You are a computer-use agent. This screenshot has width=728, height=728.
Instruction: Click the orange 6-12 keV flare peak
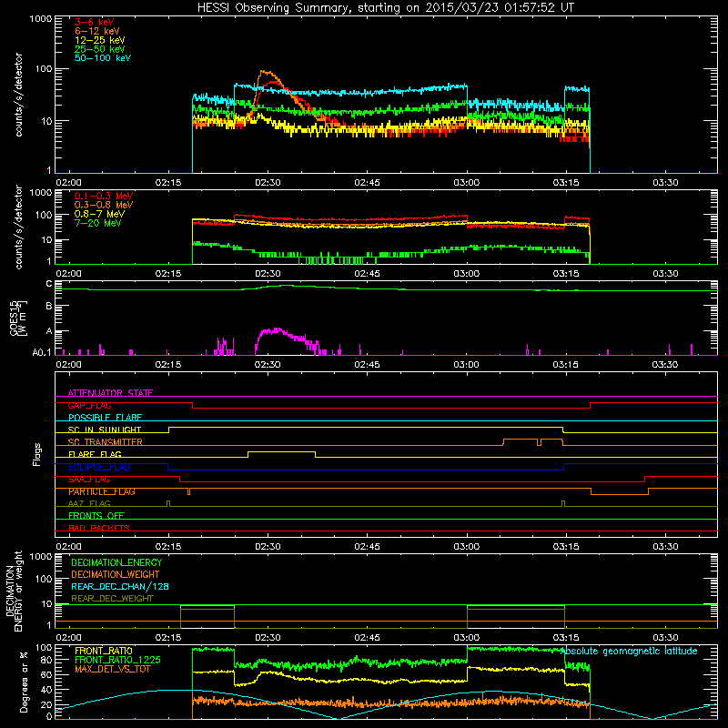266,72
